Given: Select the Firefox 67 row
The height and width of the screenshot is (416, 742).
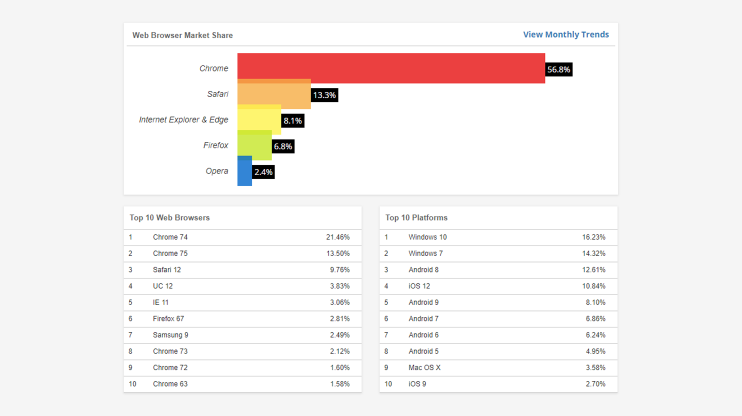Looking at the screenshot, I should coord(243,319).
